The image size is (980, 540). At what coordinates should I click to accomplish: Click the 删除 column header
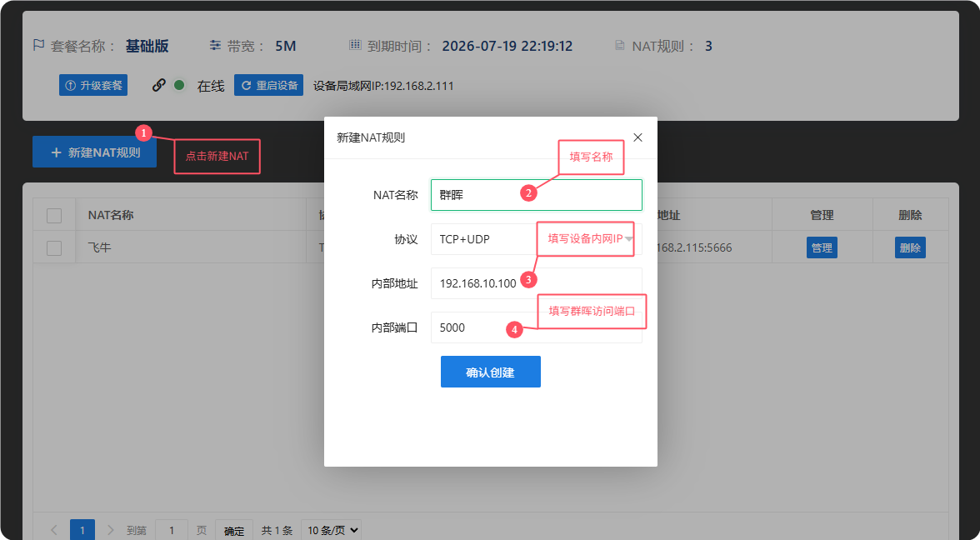tap(910, 215)
